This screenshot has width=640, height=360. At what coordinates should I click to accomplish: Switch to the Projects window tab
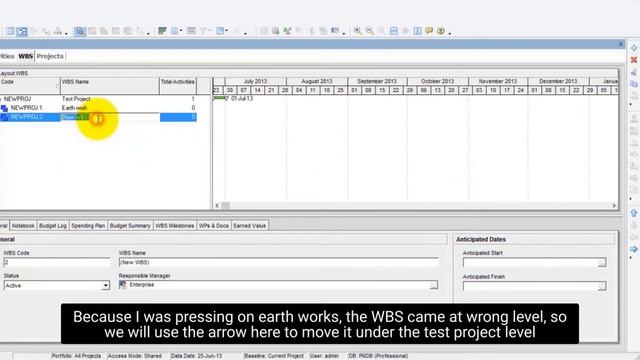(x=50, y=56)
